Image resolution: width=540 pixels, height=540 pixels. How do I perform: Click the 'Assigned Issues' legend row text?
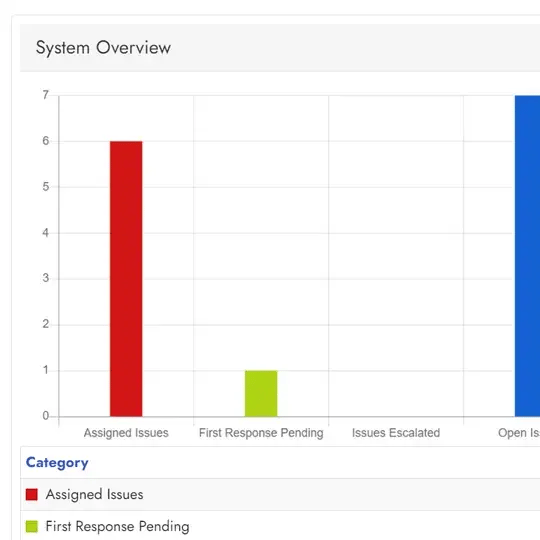(x=94, y=495)
